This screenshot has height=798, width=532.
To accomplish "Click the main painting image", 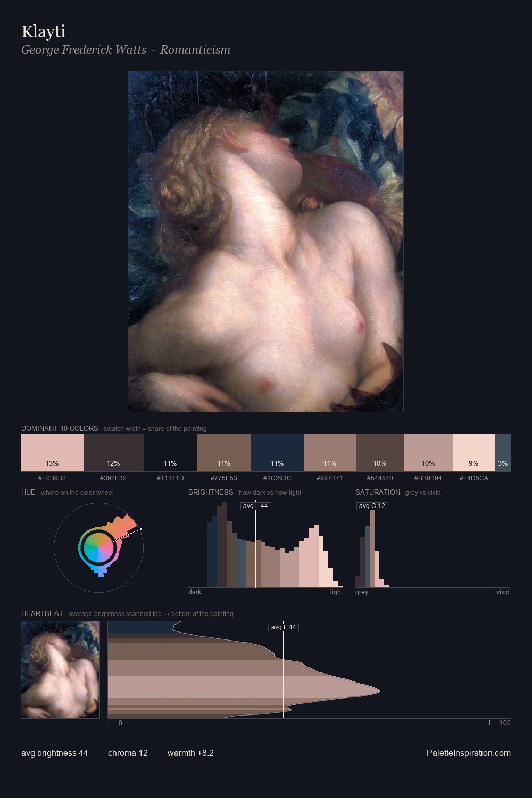I will tap(265, 242).
